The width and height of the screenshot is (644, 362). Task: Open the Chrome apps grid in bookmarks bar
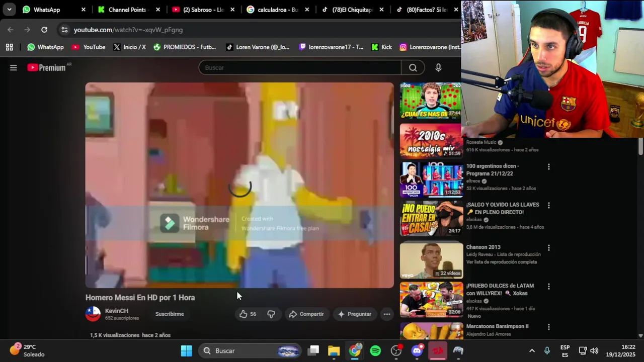[9, 47]
